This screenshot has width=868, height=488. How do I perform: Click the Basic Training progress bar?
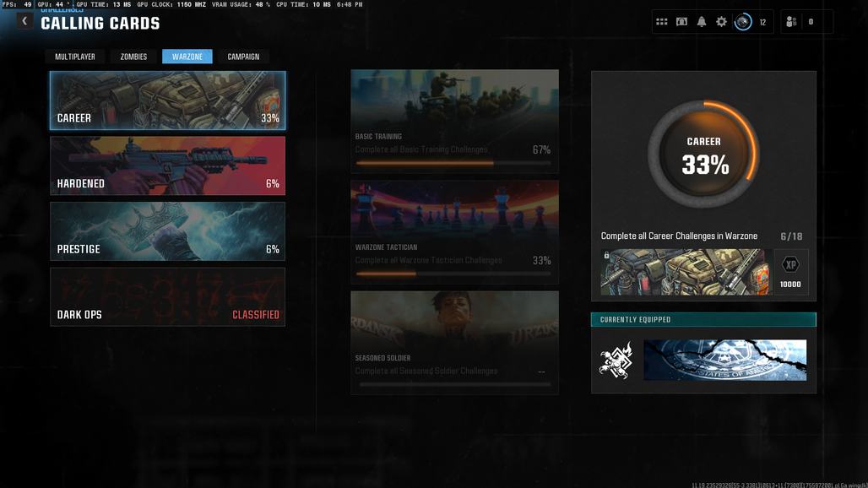(x=454, y=163)
